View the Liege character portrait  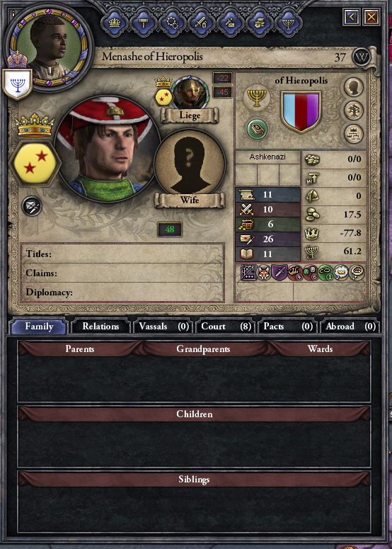190,93
